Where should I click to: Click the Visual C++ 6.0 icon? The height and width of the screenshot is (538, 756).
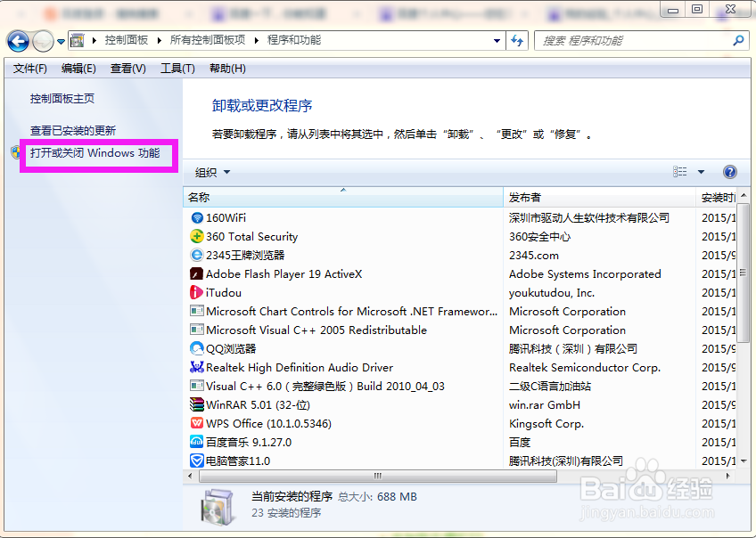(197, 386)
